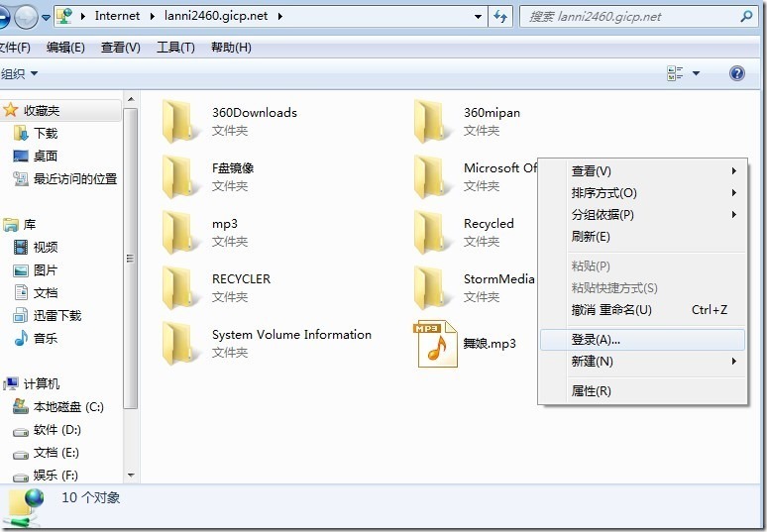
Task: Click the back navigation arrow
Action: pos(3,17)
